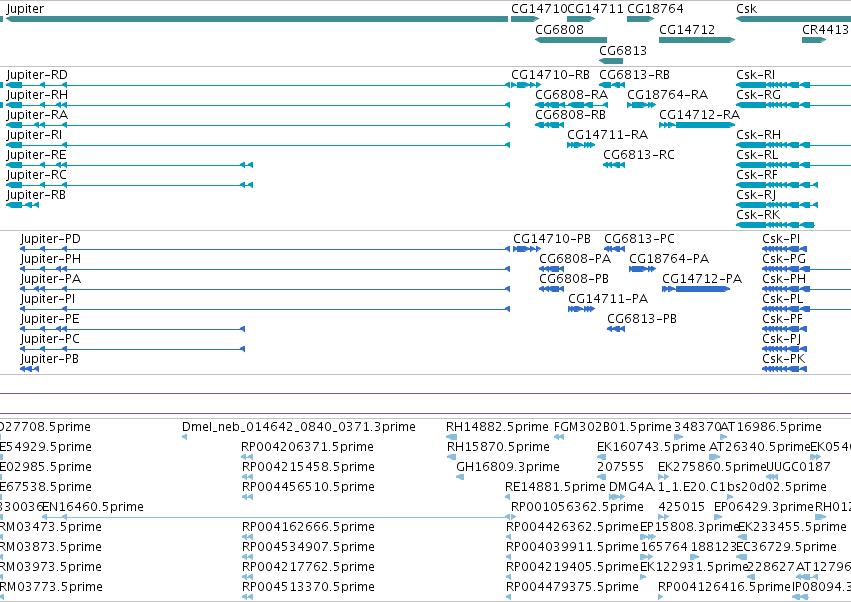
Task: Select the Csk-RK transcript
Action: pos(758,214)
